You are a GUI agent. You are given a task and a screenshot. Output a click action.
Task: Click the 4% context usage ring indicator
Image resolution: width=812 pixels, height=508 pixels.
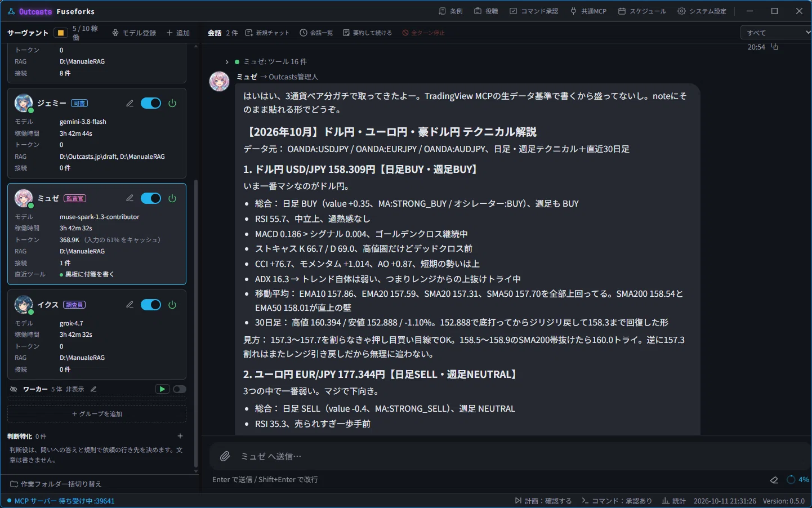click(797, 480)
